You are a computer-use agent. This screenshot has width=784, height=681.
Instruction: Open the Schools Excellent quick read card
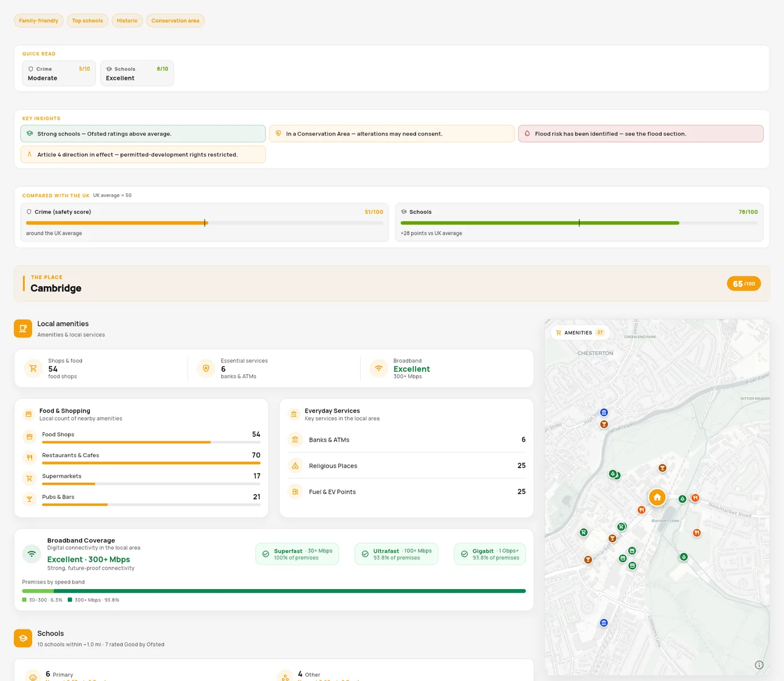[x=137, y=73]
